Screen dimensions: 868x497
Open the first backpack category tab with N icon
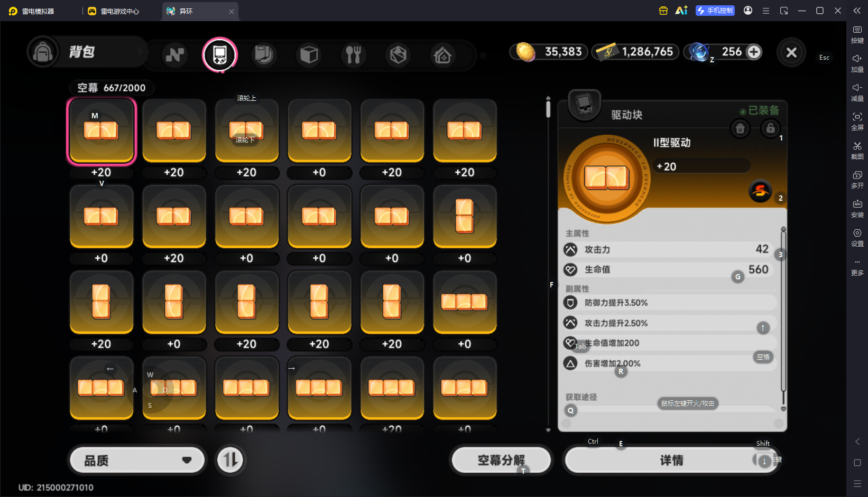click(174, 54)
